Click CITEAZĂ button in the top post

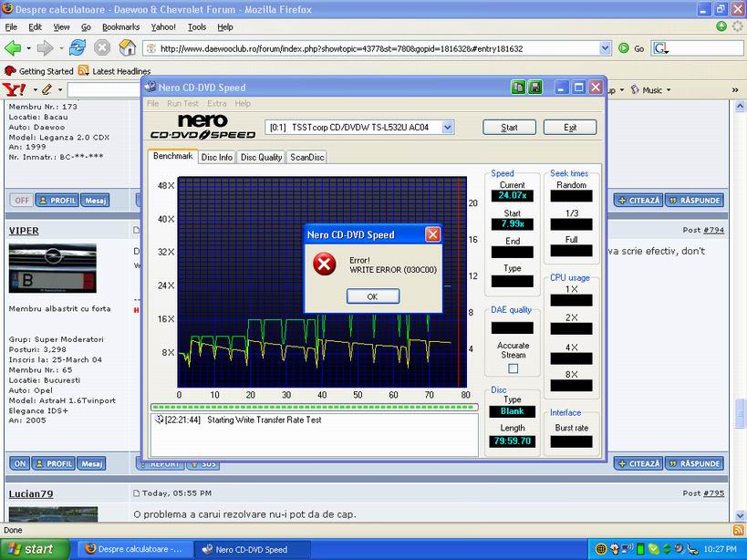click(x=638, y=201)
